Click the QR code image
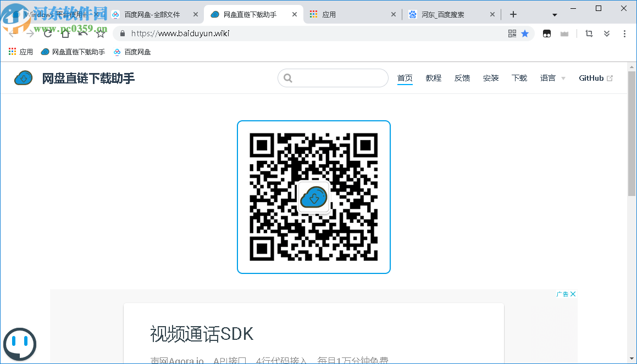The image size is (637, 364). pos(314,197)
